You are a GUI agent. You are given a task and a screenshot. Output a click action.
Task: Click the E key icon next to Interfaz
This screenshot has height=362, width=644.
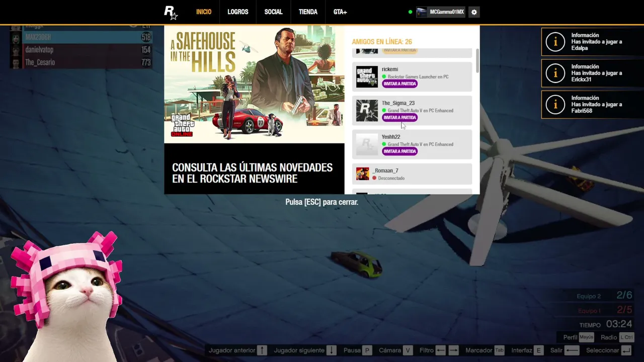click(x=539, y=350)
